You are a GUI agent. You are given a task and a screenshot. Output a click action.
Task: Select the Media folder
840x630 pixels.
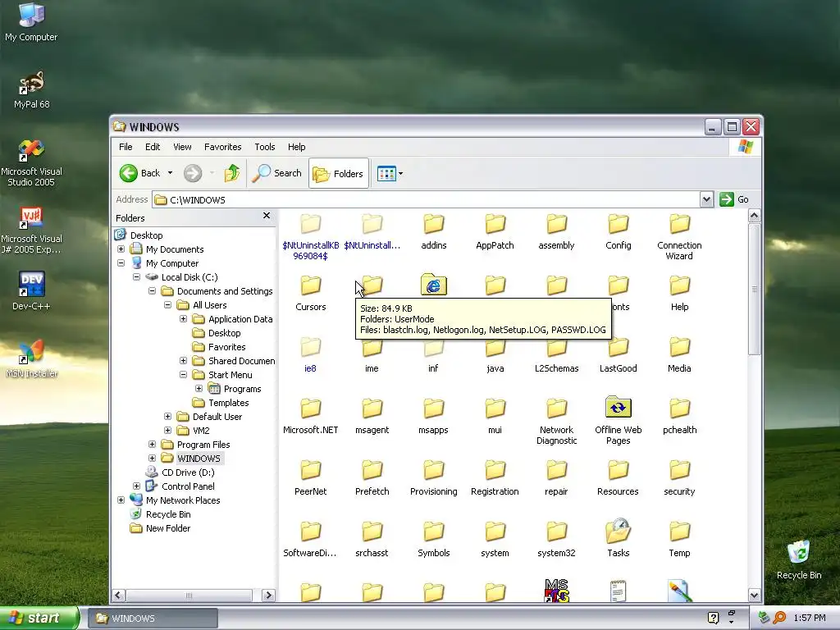pyautogui.click(x=679, y=355)
